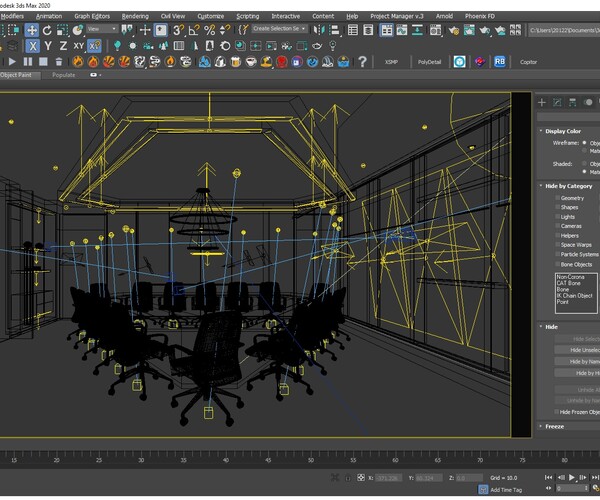Click the Z axis constraint icon
The image size is (600, 500).
pos(63,46)
